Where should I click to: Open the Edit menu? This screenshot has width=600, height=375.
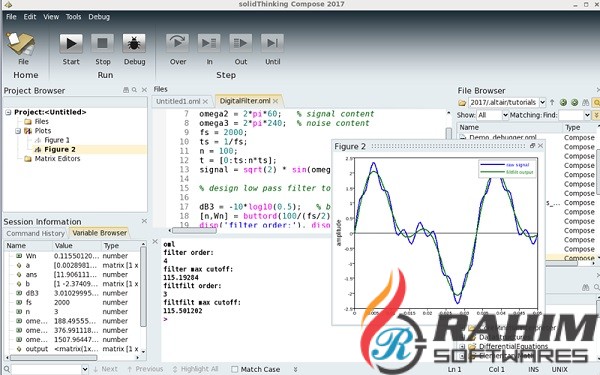point(29,17)
